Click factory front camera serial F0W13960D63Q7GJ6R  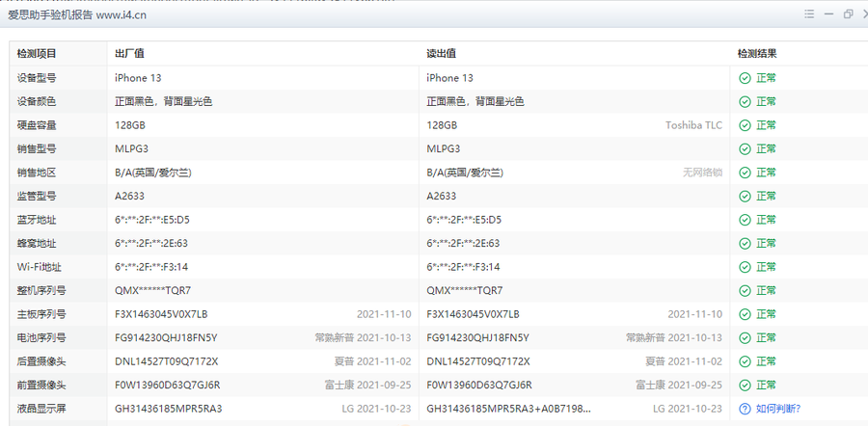pos(167,386)
